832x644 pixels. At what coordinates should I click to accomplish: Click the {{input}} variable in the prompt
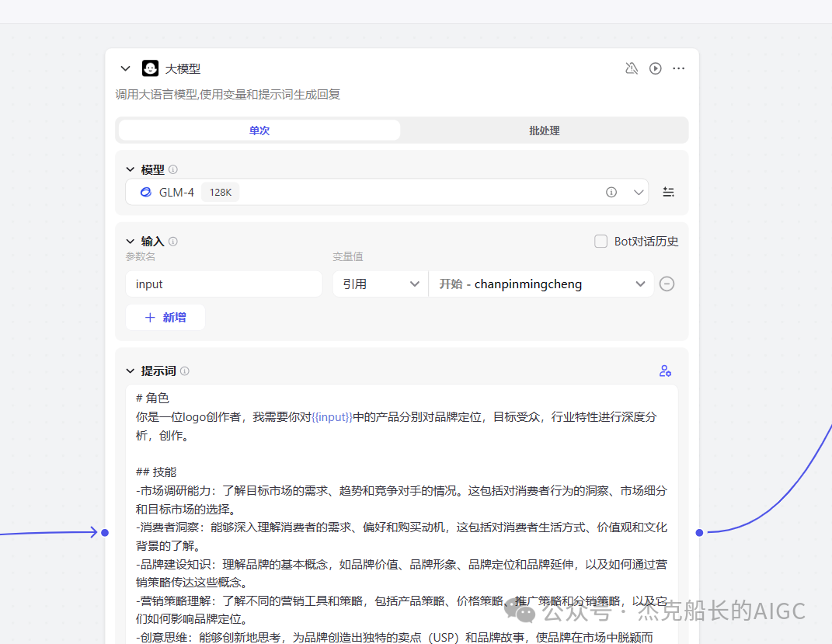(332, 417)
